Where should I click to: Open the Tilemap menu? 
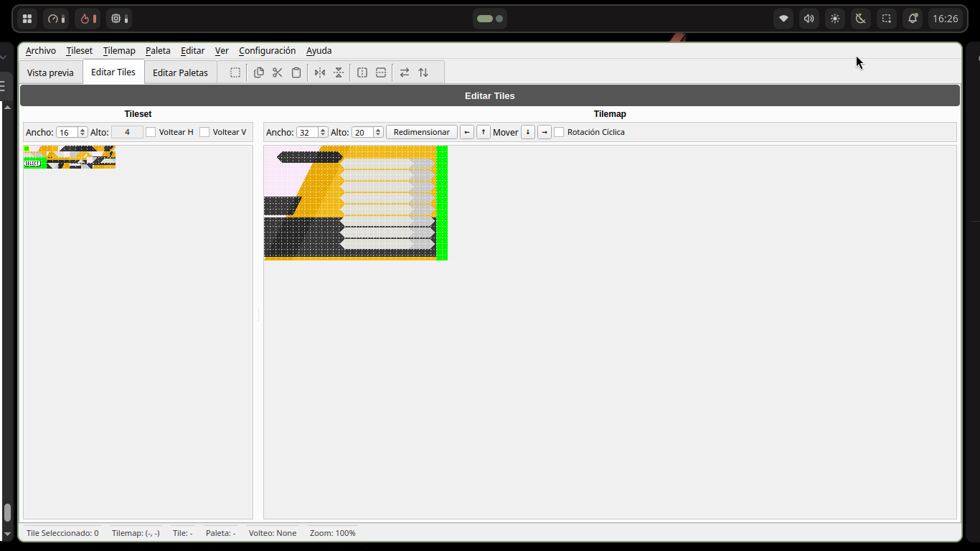119,51
